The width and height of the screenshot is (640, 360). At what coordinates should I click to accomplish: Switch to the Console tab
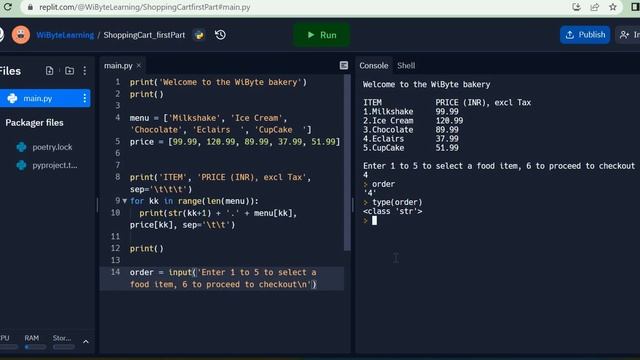[x=373, y=66]
